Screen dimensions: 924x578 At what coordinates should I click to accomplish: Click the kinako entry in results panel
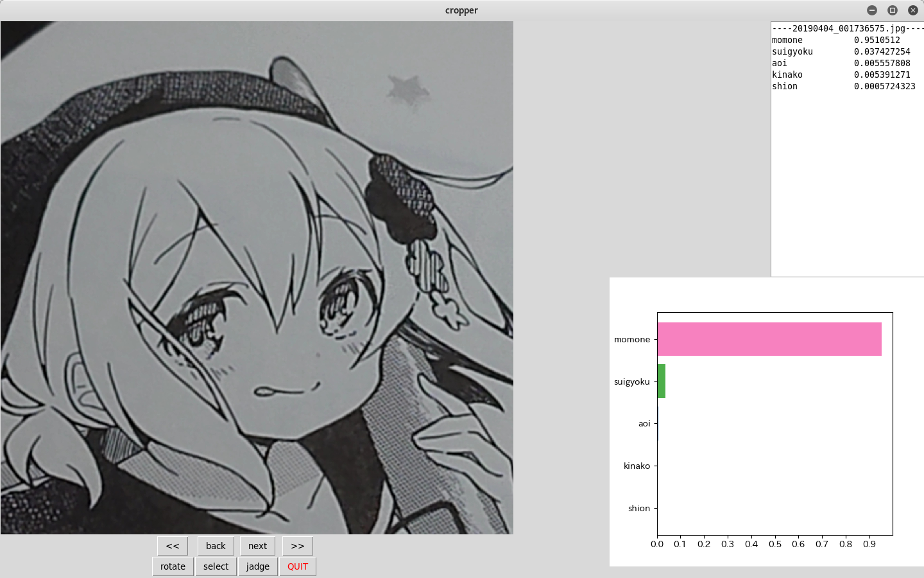click(x=834, y=74)
